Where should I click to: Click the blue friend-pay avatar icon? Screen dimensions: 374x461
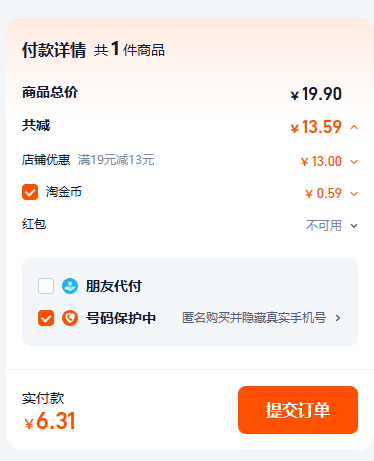tap(70, 286)
